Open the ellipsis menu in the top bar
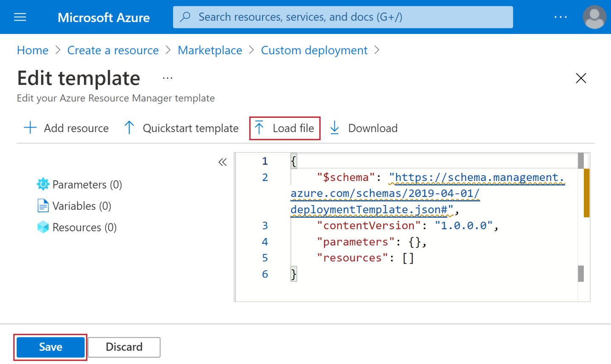611x364 pixels. point(561,17)
